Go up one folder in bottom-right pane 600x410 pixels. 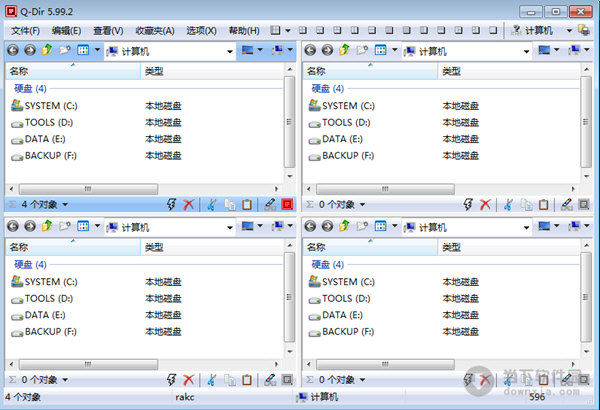tap(344, 226)
